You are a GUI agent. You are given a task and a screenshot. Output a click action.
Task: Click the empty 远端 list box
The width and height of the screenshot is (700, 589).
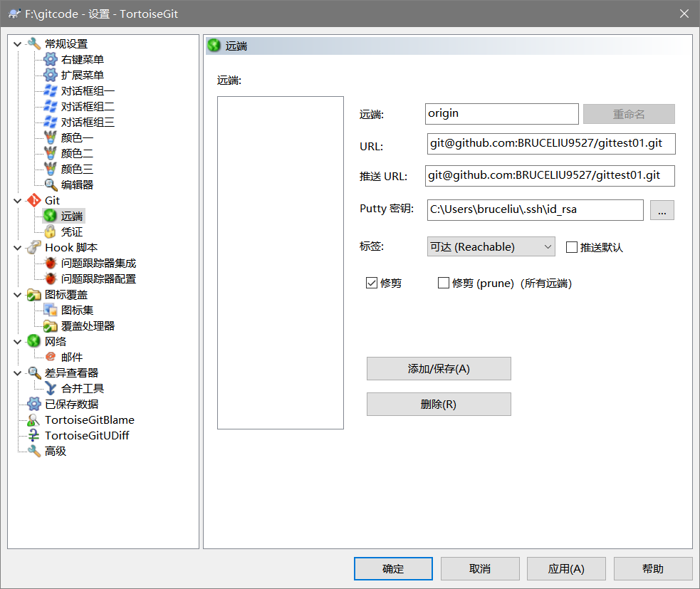(281, 263)
